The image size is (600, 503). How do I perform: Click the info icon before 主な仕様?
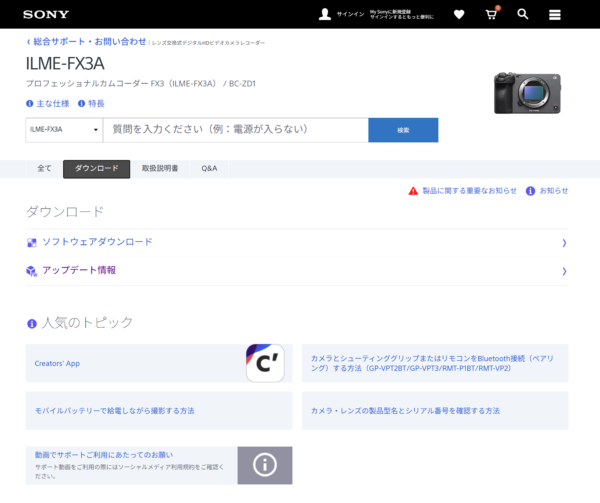(29, 104)
